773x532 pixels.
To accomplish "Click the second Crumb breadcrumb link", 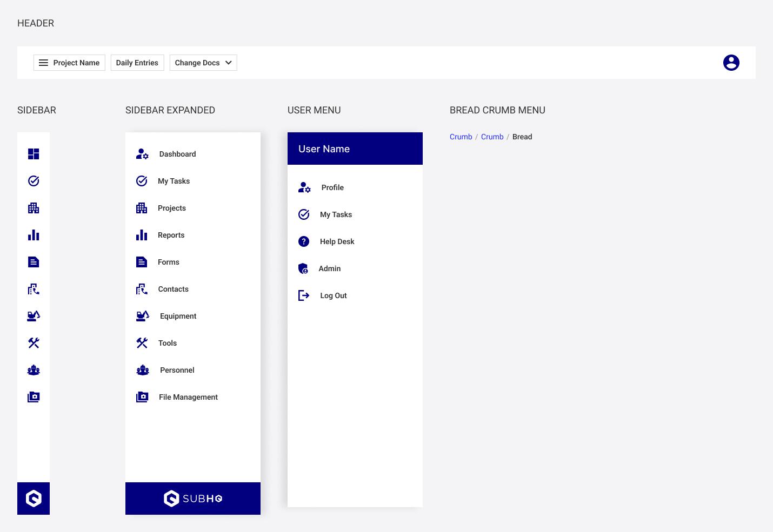I will 492,137.
